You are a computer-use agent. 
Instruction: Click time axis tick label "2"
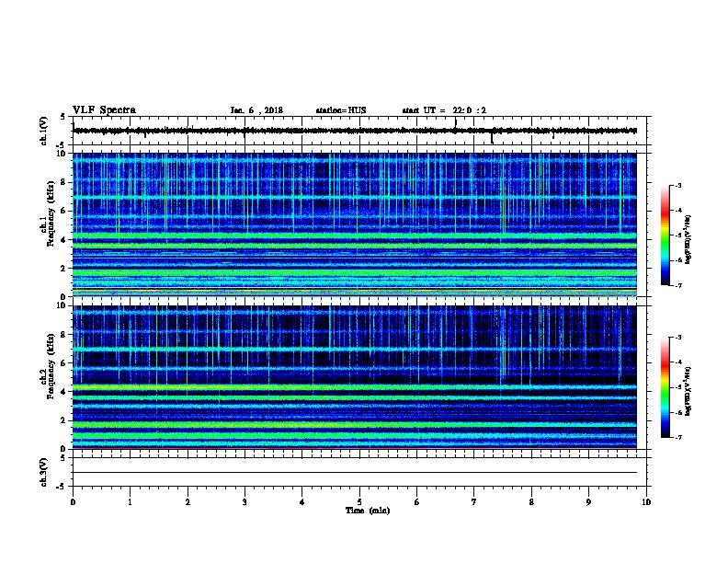pyautogui.click(x=188, y=502)
